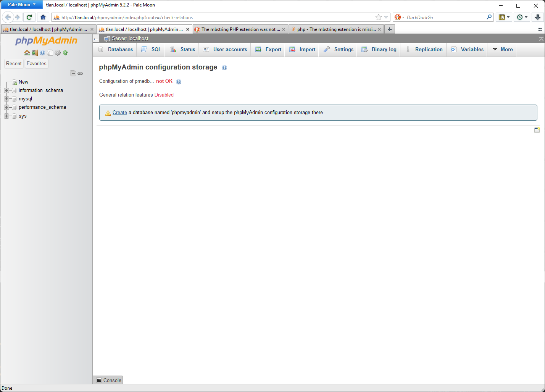
Task: Open the Status tab
Action: pos(182,50)
